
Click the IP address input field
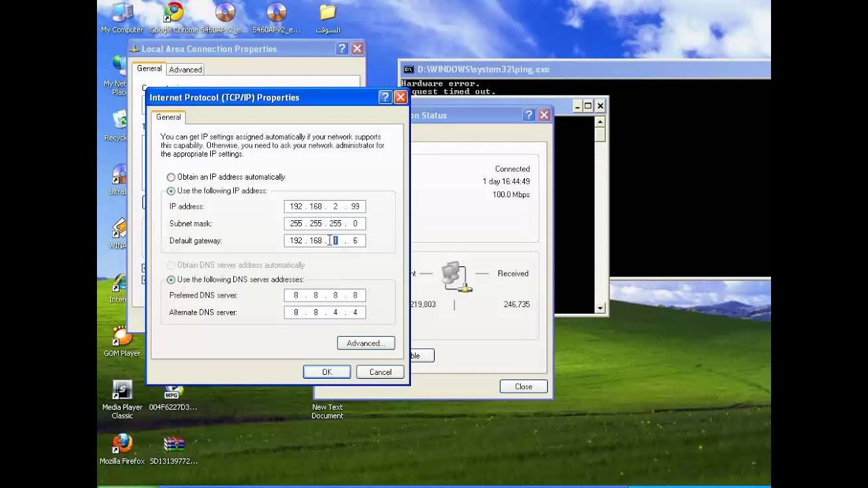(325, 206)
